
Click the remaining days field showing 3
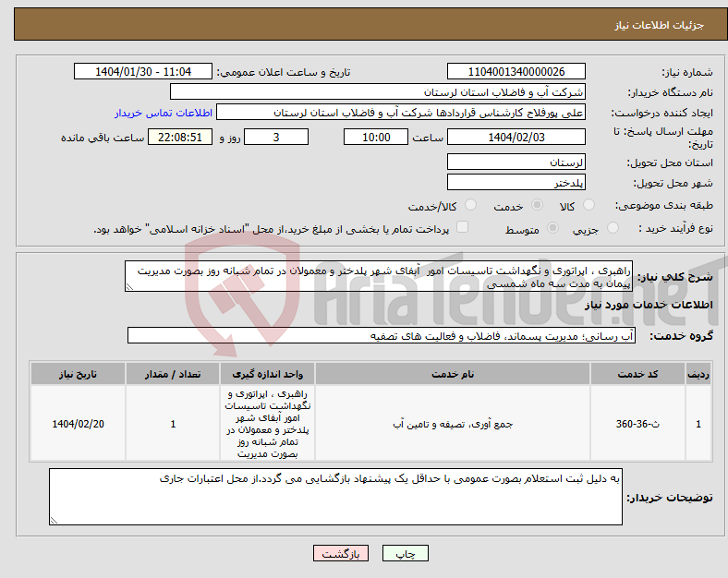(276, 137)
